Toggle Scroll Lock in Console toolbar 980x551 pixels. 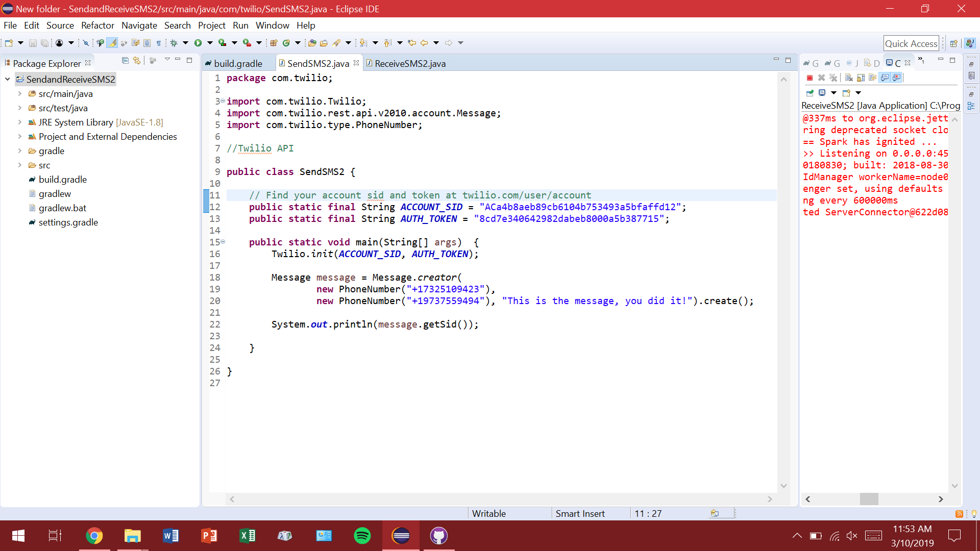pos(861,78)
